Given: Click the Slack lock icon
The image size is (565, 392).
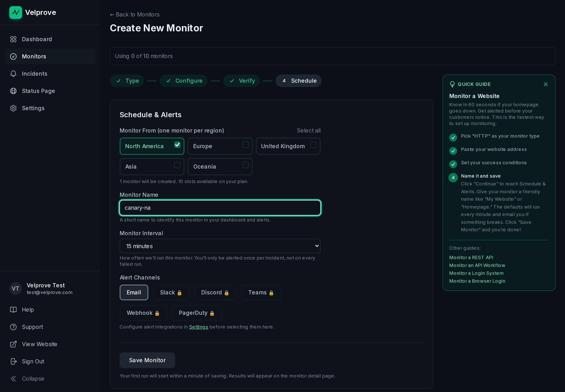Looking at the screenshot, I should (x=180, y=292).
